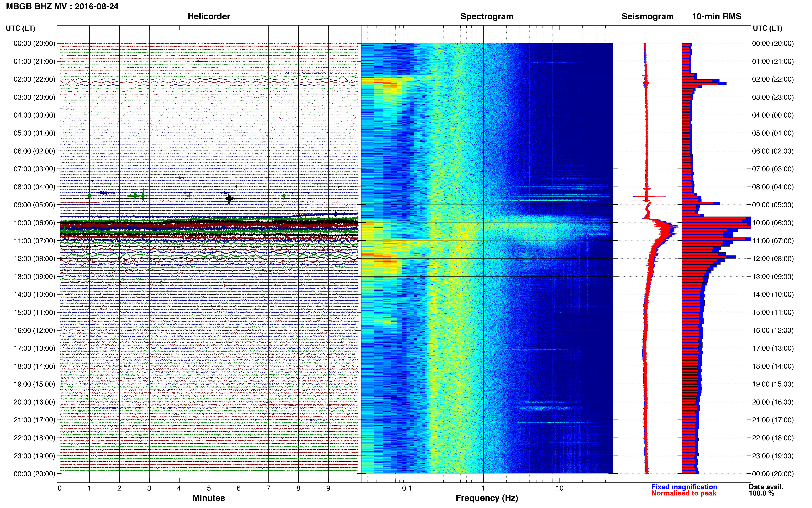Select the Helicorder panel heading
The height and width of the screenshot is (508, 812).
[x=209, y=16]
